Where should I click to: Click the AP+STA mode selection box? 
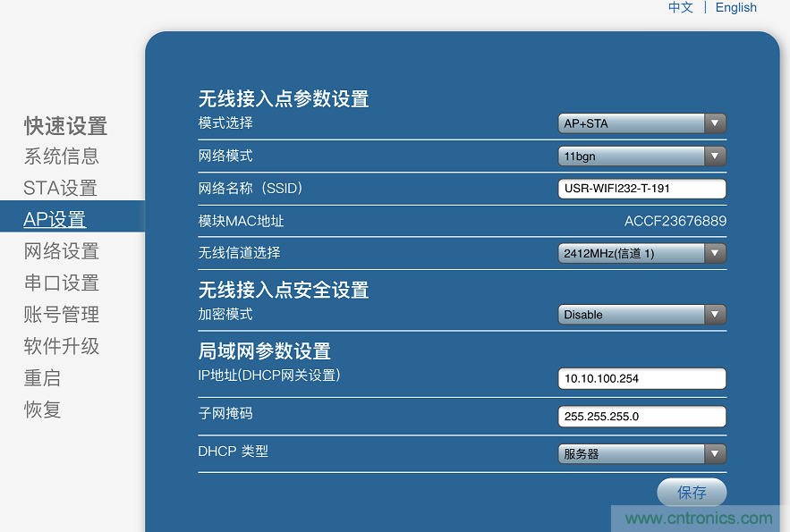631,123
